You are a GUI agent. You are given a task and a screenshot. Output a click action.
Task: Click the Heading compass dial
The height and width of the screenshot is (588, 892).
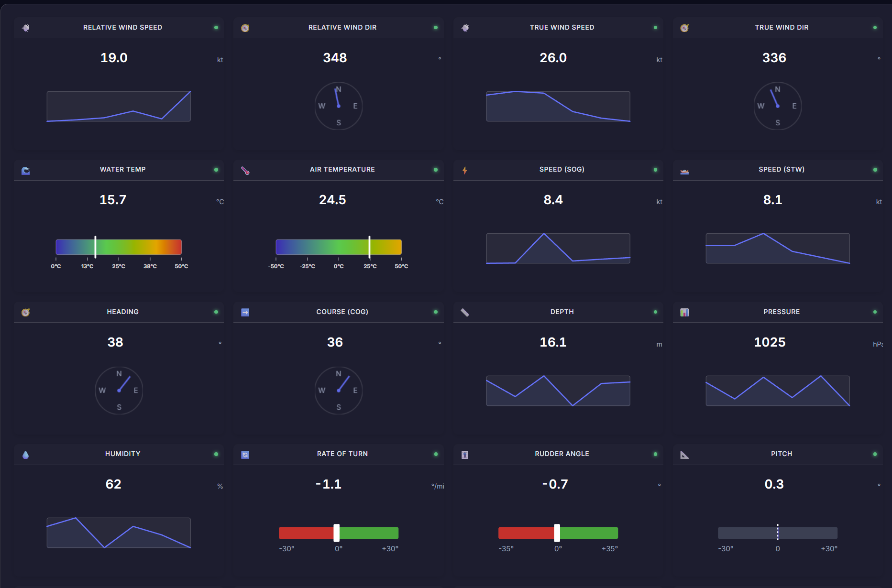[x=119, y=391]
